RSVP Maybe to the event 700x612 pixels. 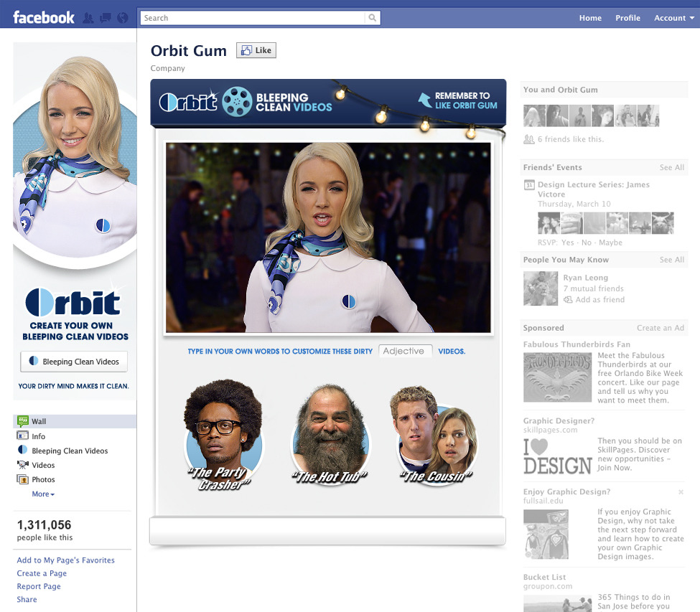[610, 243]
